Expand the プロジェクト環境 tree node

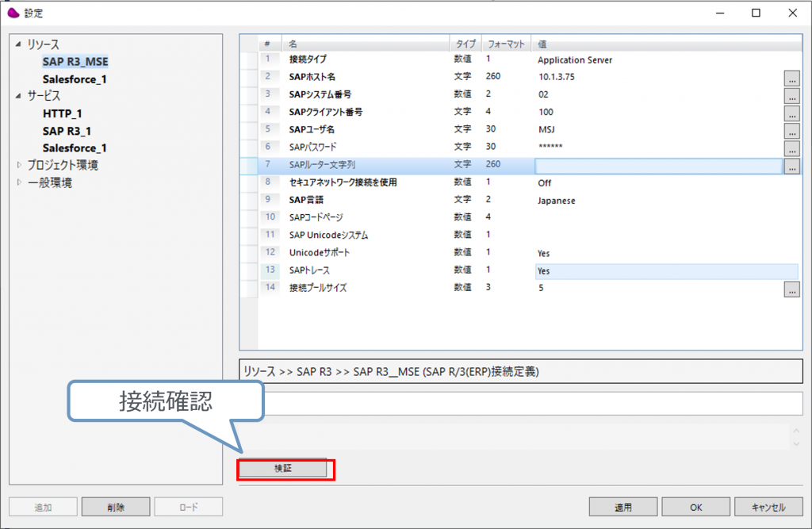19,165
